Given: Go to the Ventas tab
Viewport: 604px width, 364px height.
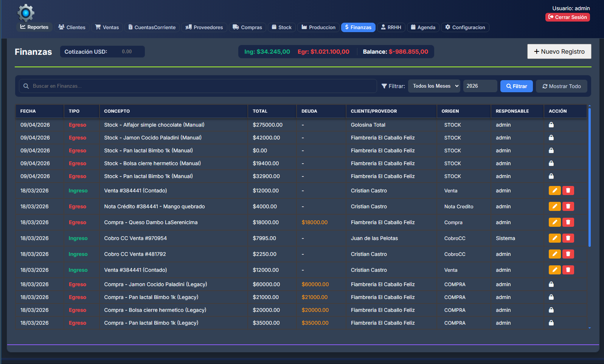Looking at the screenshot, I should 107,27.
